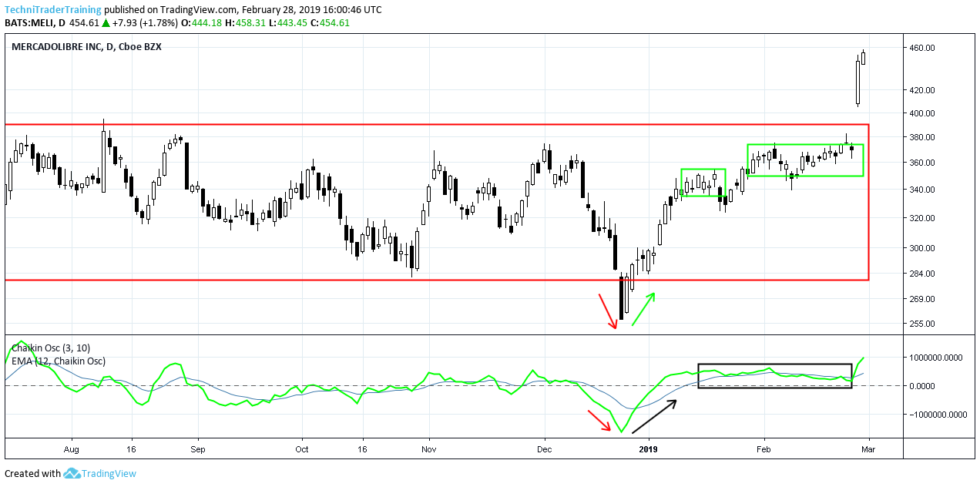Viewport: 980px width, 487px height.
Task: Click the Dec date axis label
Action: click(544, 448)
